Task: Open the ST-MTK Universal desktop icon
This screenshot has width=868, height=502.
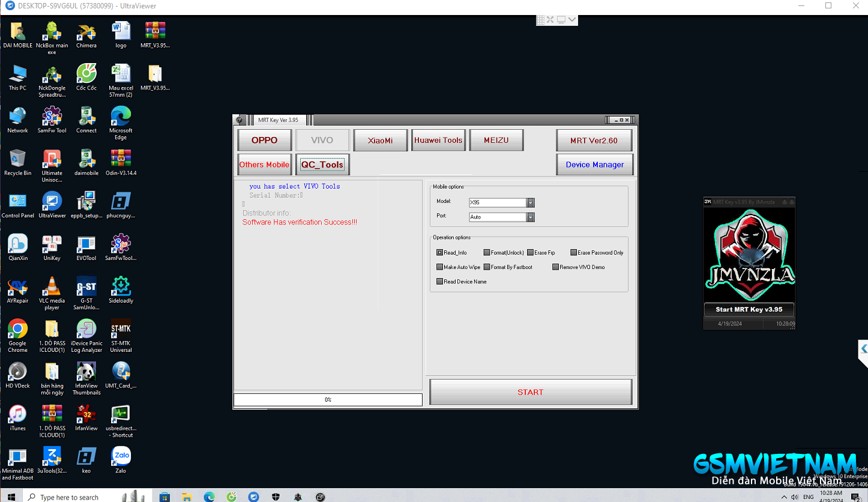Action: tap(121, 336)
